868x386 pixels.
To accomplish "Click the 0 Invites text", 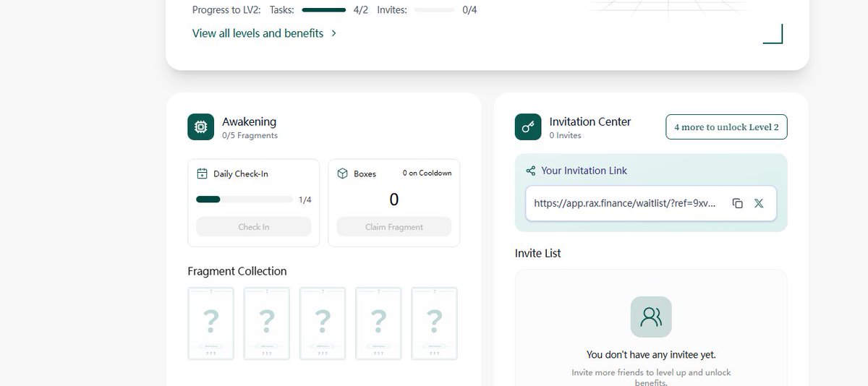I will [566, 135].
